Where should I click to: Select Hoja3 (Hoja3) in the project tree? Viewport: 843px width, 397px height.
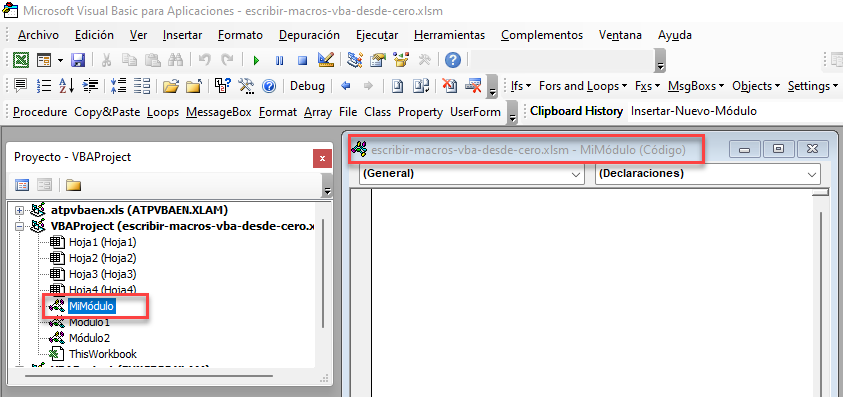point(103,274)
